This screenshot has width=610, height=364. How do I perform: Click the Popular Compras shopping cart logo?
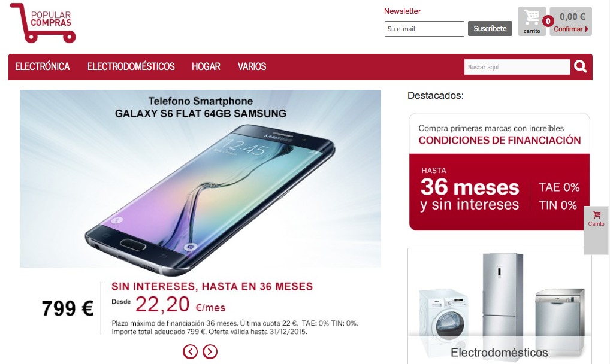tap(43, 23)
